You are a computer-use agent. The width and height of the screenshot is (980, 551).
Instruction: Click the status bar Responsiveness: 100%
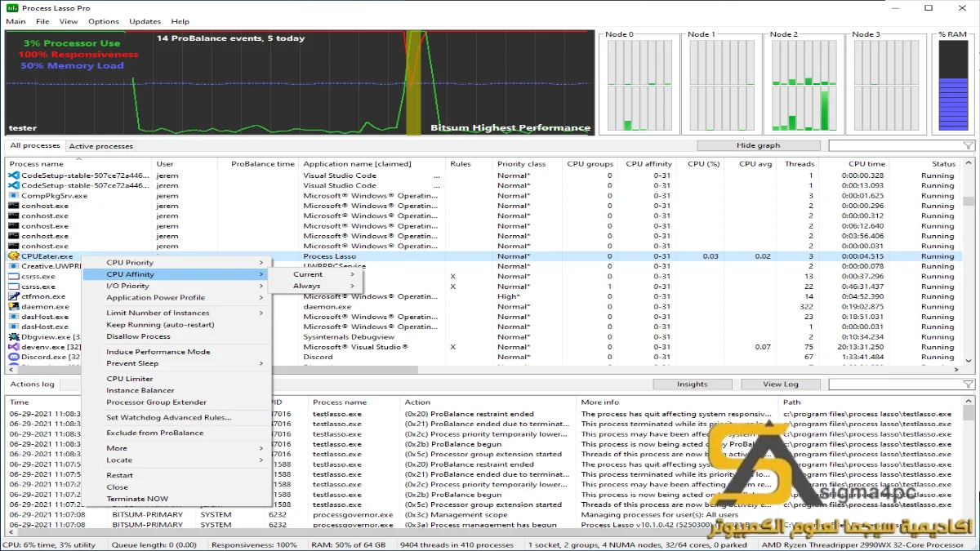(x=254, y=544)
